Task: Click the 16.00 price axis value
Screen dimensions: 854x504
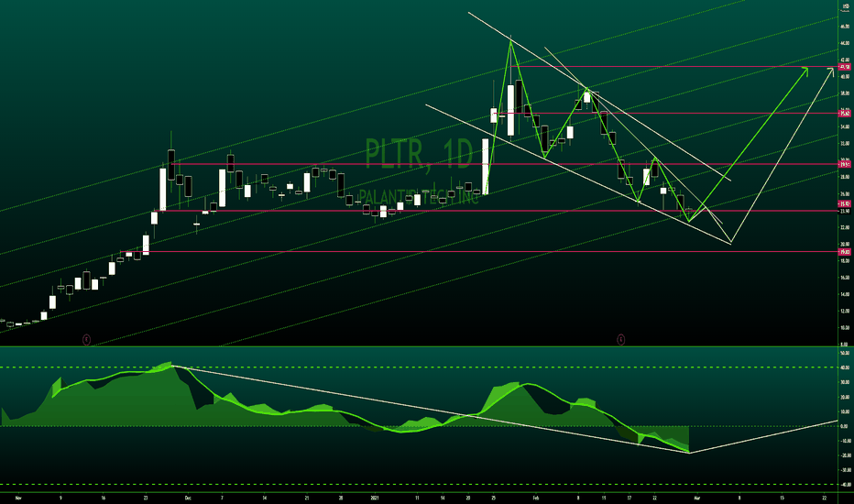Action: click(x=845, y=278)
